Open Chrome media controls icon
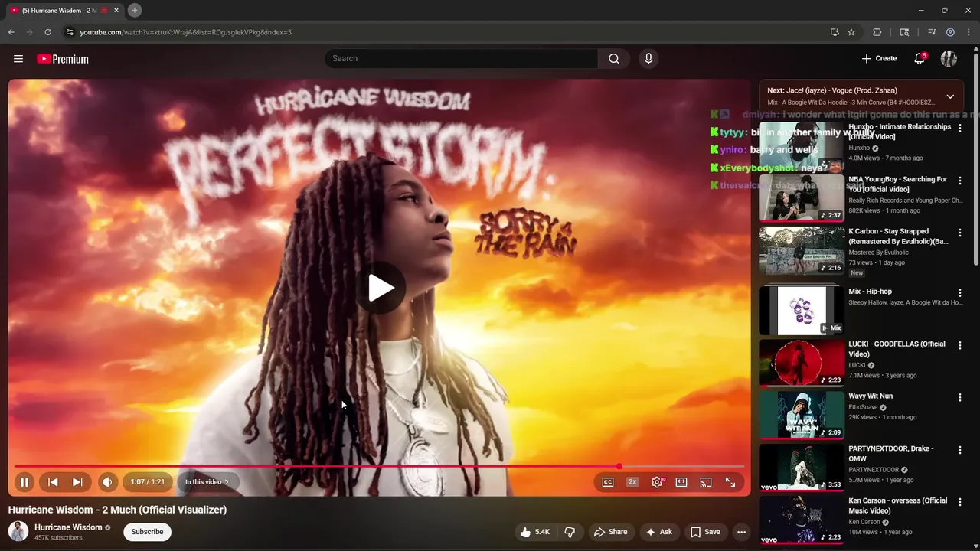The height and width of the screenshot is (551, 980). pyautogui.click(x=932, y=32)
